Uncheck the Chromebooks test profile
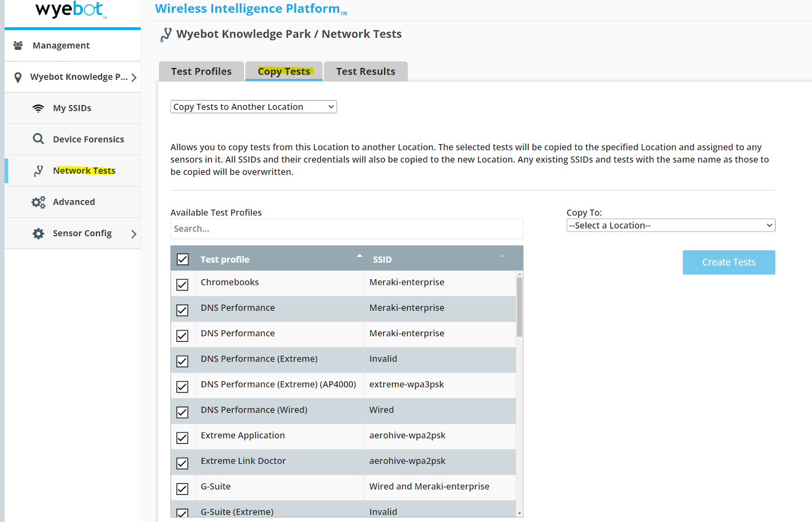 click(x=182, y=285)
